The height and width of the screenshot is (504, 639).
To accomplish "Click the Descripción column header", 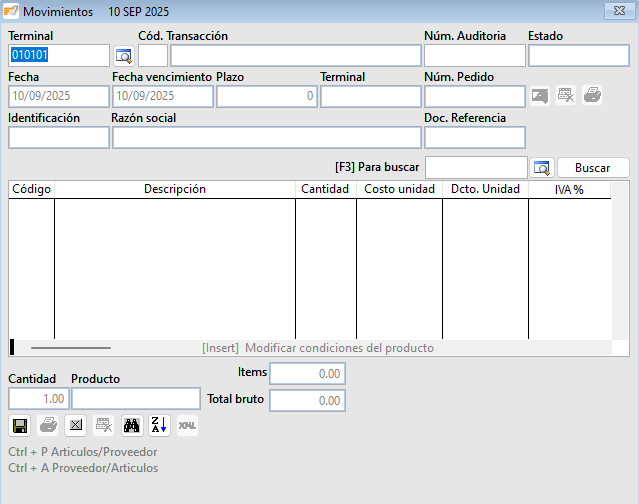I will click(175, 189).
